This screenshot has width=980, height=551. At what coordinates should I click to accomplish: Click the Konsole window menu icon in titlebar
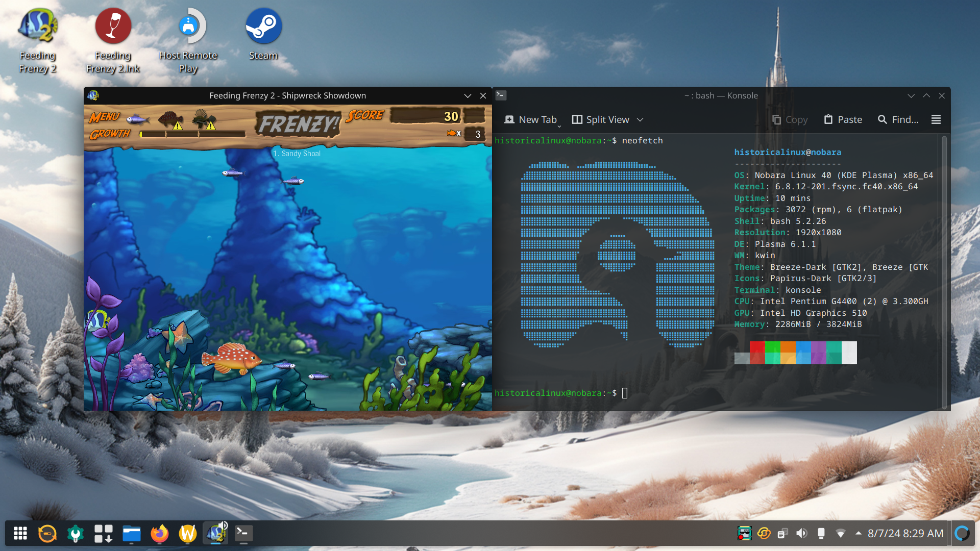501,95
